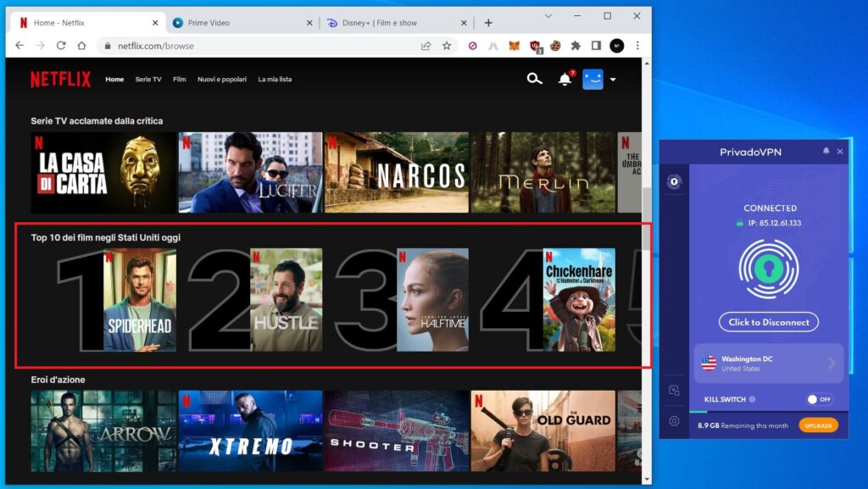Open Netflix search magnifier icon
Screen dimensions: 868x489
[534, 79]
